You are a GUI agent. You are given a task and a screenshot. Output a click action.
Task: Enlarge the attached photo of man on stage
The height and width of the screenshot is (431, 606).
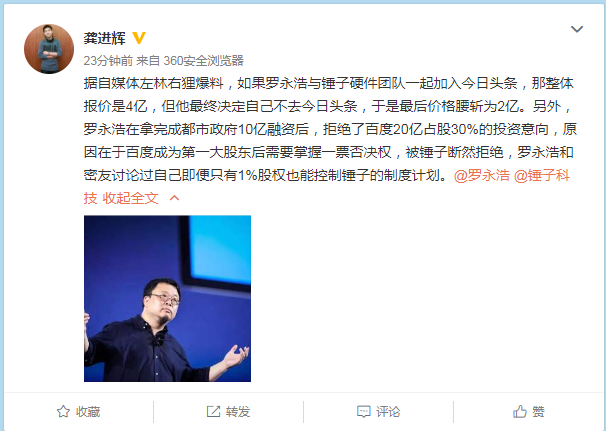pyautogui.click(x=167, y=298)
